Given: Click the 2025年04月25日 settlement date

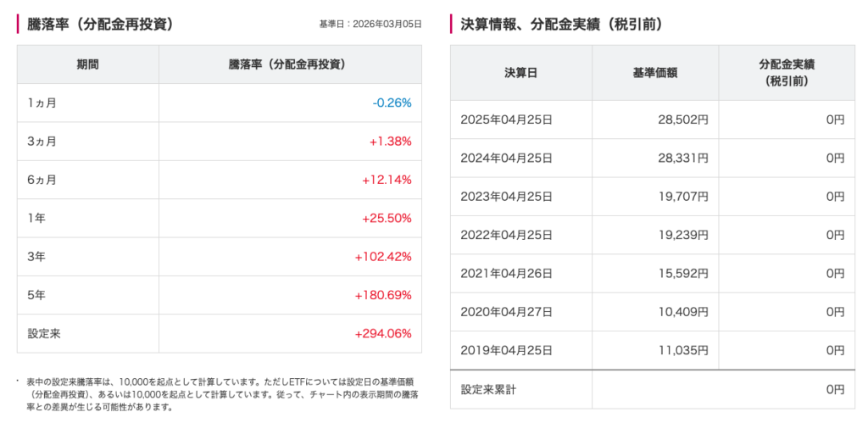Looking at the screenshot, I should [506, 120].
